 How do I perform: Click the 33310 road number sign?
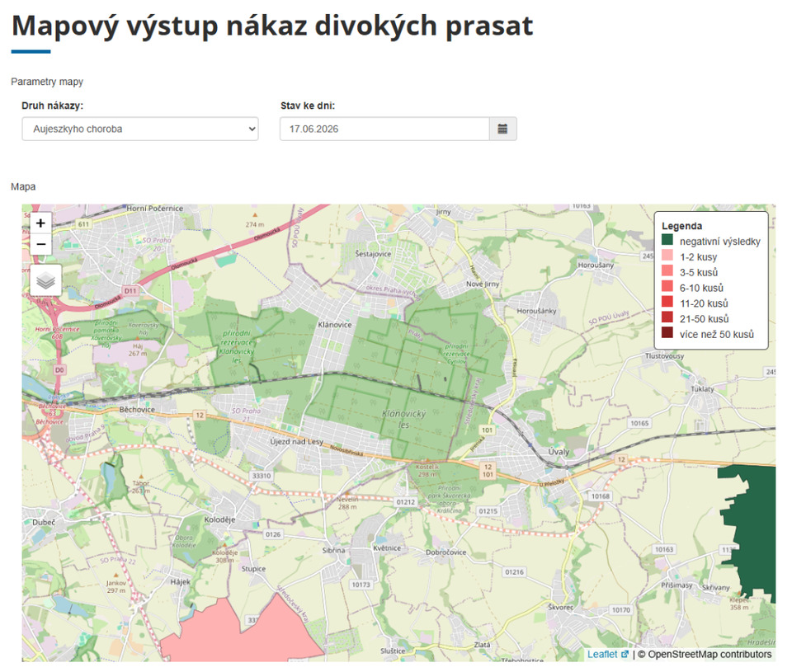pos(262,476)
